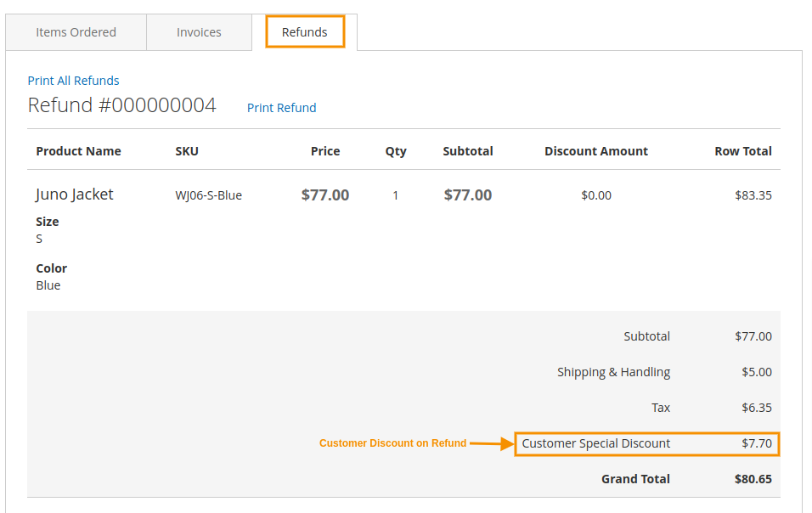Click the Price column header
Screen dimensions: 812x513
tap(325, 151)
